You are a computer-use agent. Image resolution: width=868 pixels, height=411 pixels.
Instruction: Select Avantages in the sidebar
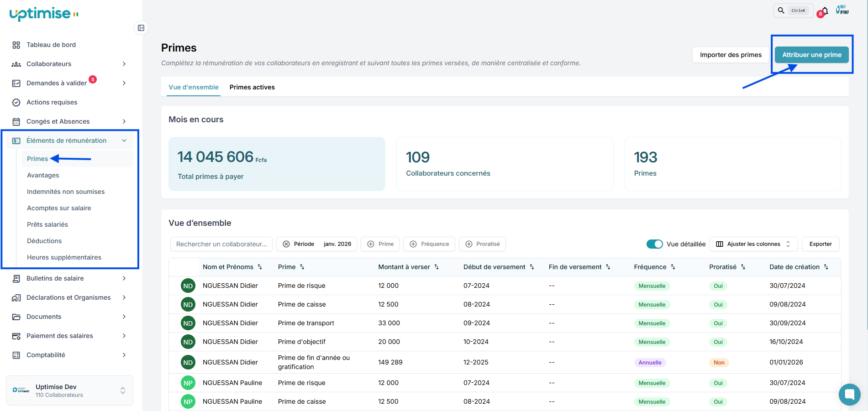(x=43, y=175)
